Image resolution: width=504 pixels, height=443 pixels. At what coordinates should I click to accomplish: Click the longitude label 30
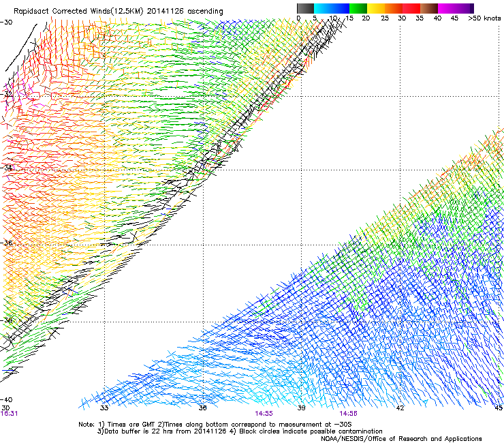click(x=5, y=408)
